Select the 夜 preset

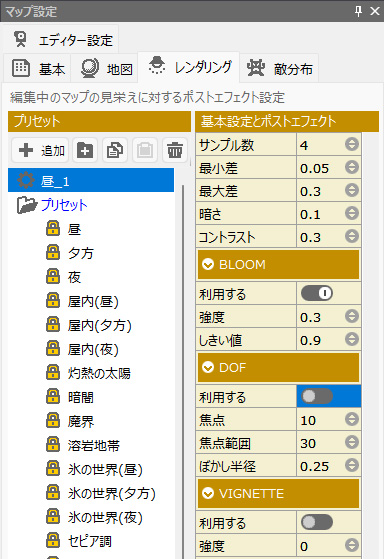[x=74, y=277]
